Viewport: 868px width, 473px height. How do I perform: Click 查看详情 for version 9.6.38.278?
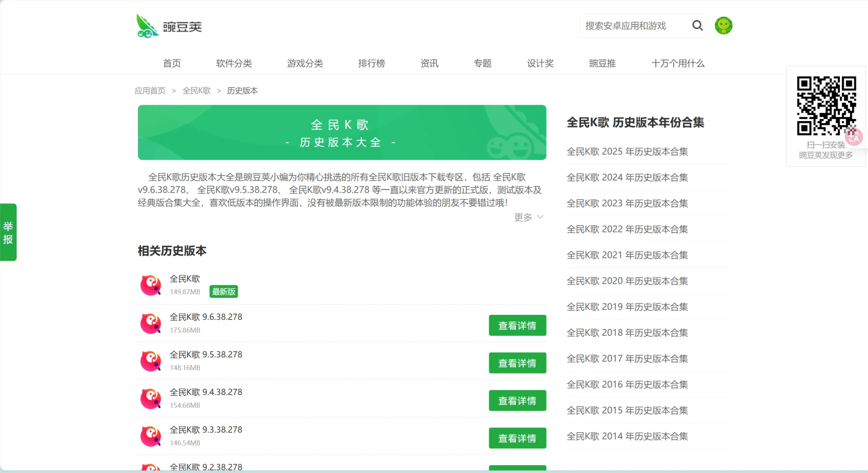pyautogui.click(x=517, y=325)
